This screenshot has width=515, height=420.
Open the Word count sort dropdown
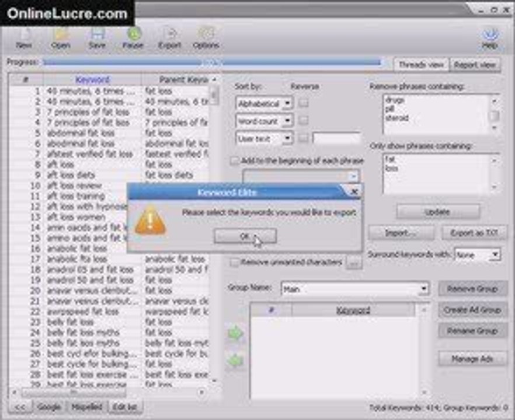coord(287,121)
